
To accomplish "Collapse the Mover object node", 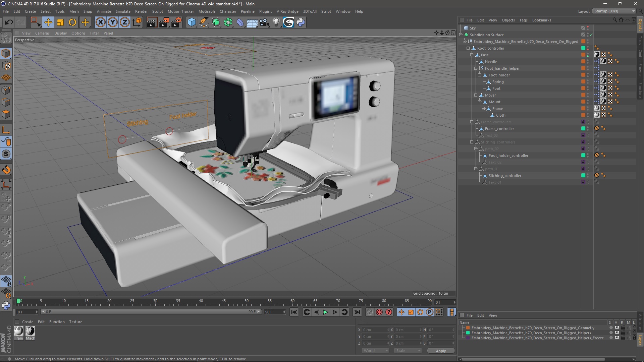I will click(476, 95).
